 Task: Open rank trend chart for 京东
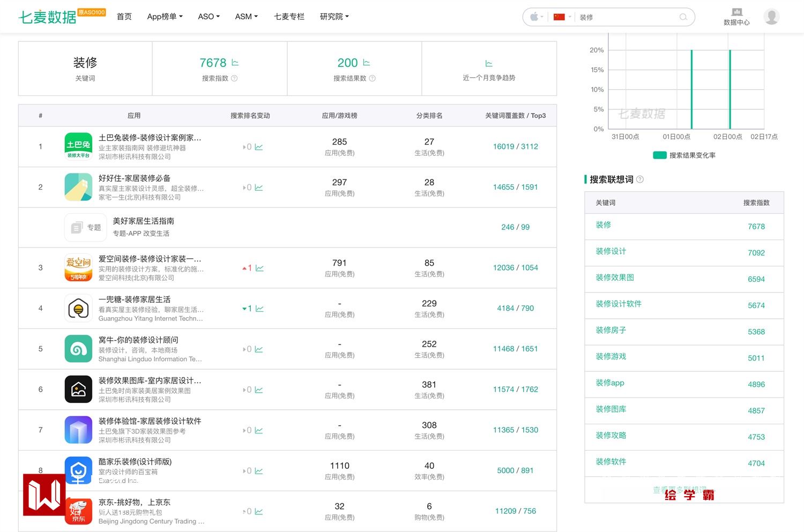[259, 512]
